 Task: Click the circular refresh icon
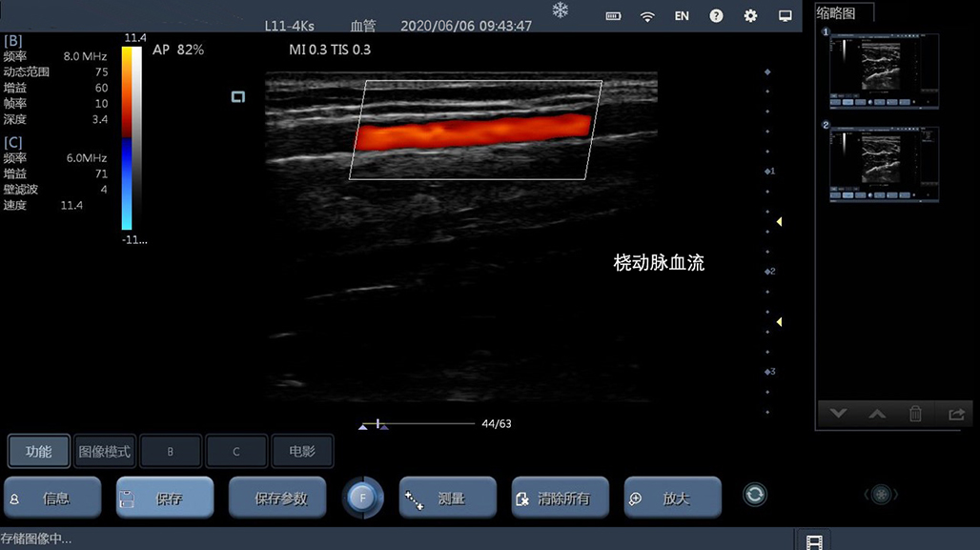pos(755,495)
